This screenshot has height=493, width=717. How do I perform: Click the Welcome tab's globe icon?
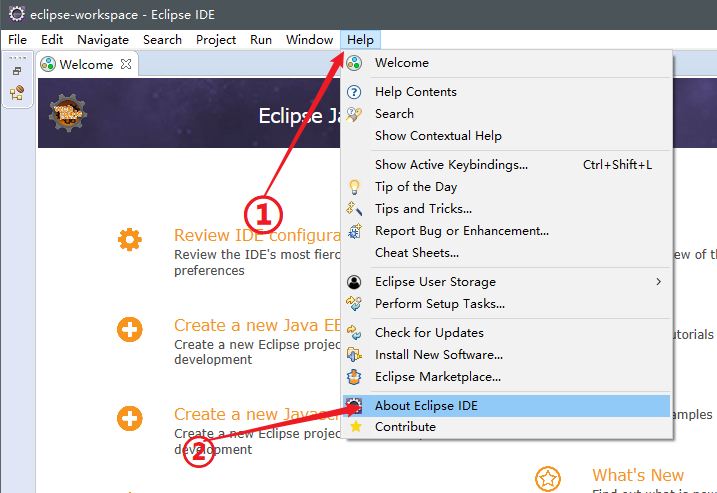(x=48, y=64)
